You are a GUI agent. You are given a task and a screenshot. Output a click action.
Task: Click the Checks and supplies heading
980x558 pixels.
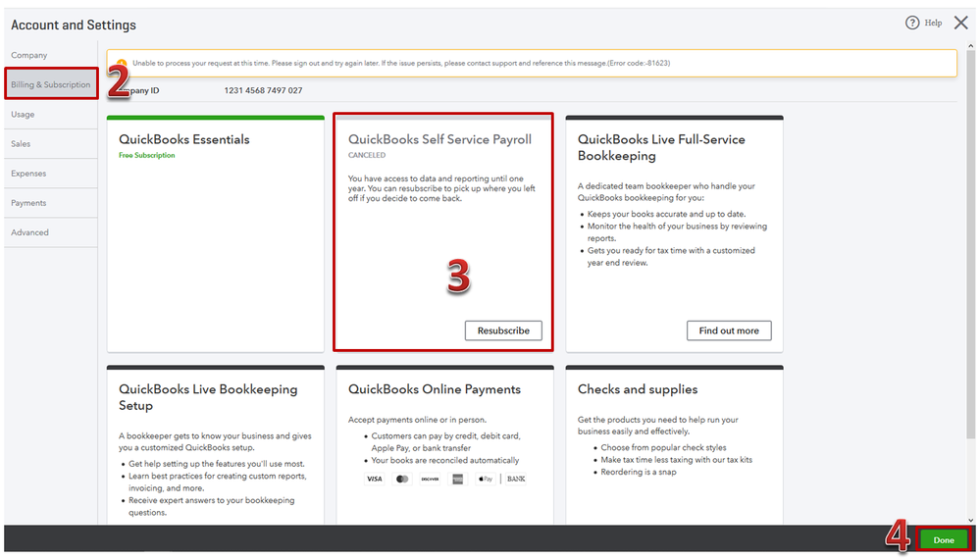click(638, 389)
